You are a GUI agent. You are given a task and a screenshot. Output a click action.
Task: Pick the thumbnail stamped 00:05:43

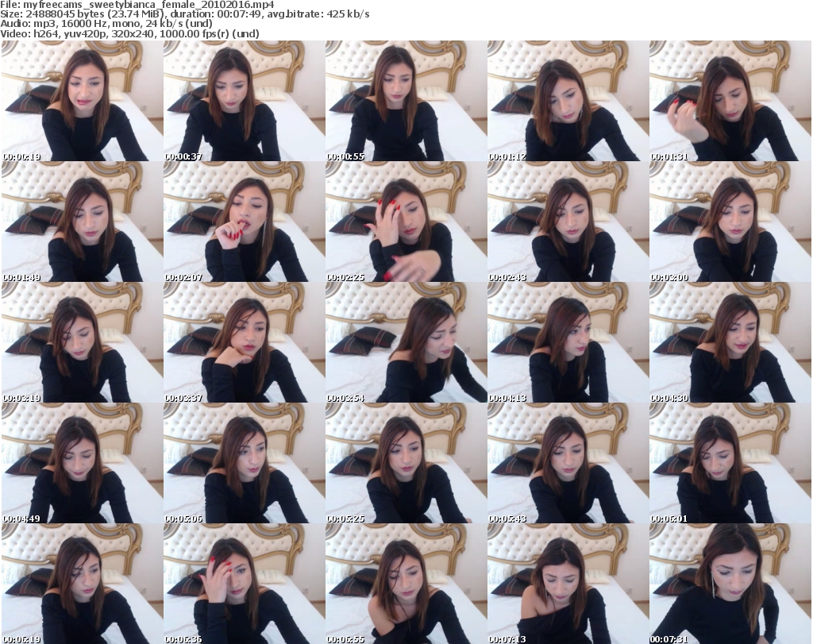568,463
